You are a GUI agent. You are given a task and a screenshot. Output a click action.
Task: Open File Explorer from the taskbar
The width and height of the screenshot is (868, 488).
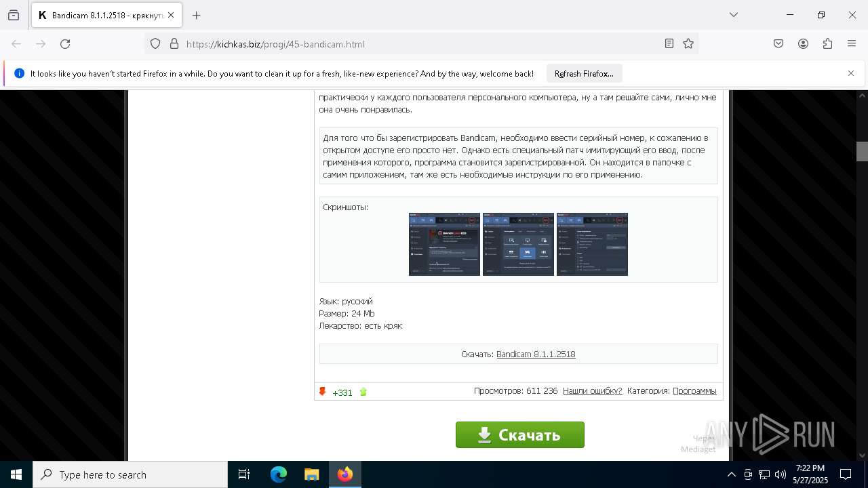tap(311, 474)
